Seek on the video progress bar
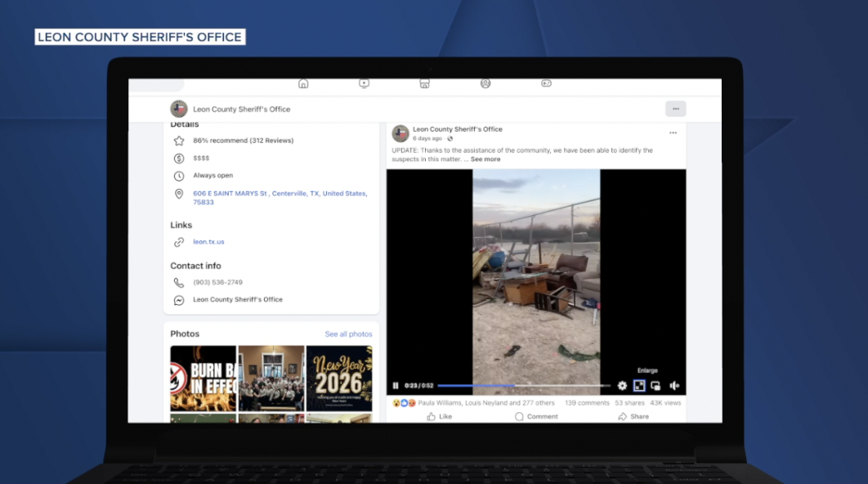The width and height of the screenshot is (868, 484). tap(523, 386)
